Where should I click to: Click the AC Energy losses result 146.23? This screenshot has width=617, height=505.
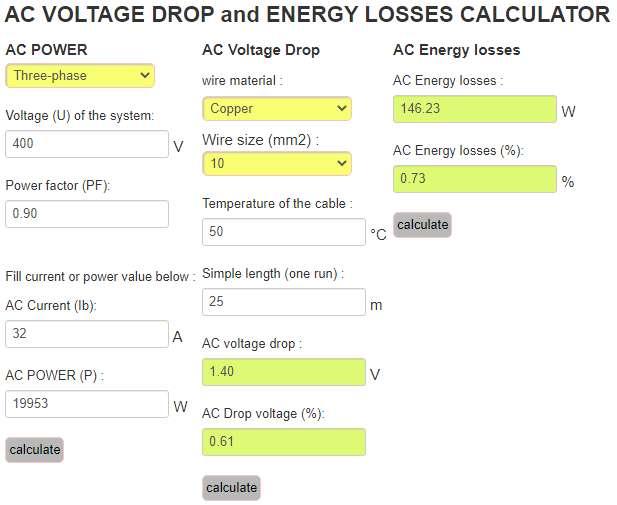475,109
